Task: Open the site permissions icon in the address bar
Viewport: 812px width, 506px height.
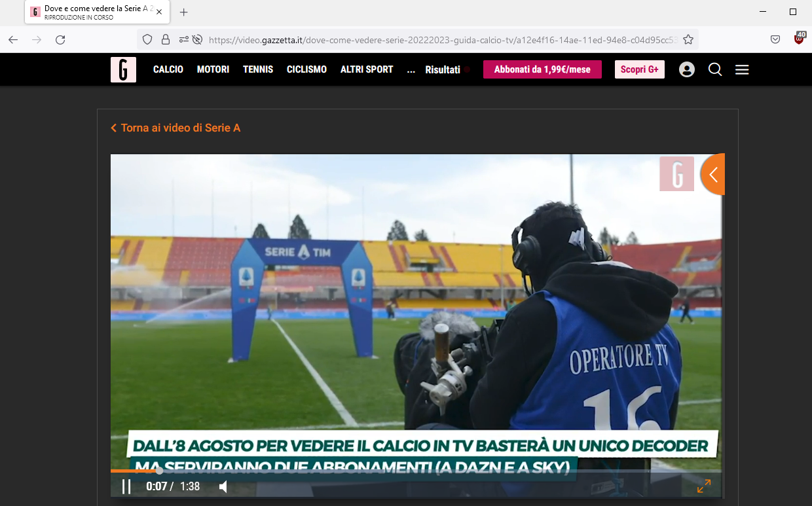Action: [183, 40]
